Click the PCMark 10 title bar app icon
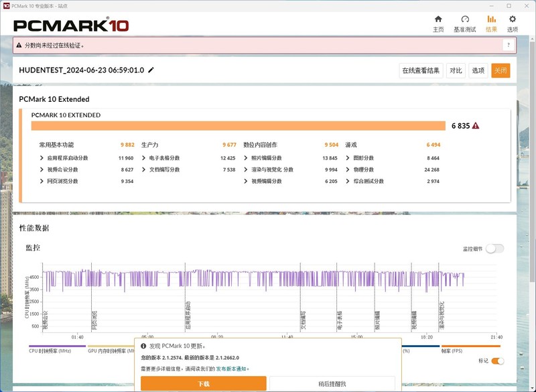 tap(6, 6)
